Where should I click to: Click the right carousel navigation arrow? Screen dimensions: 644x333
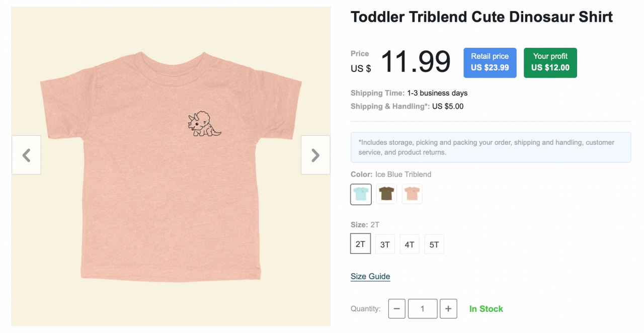315,155
